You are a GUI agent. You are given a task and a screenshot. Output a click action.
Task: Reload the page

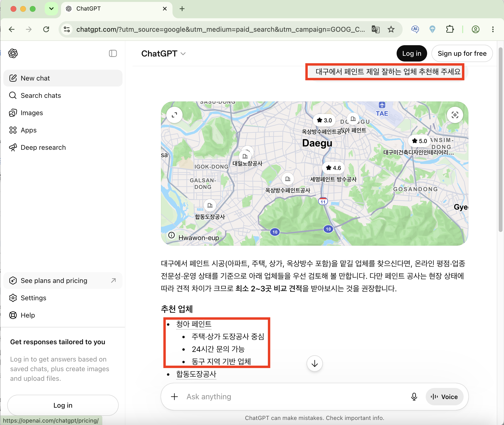[46, 29]
